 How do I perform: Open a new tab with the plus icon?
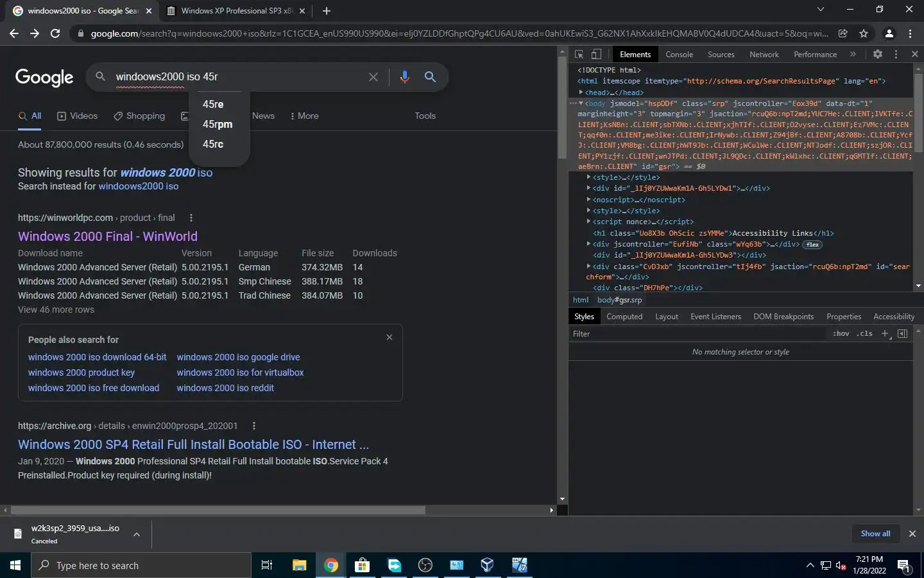click(327, 11)
